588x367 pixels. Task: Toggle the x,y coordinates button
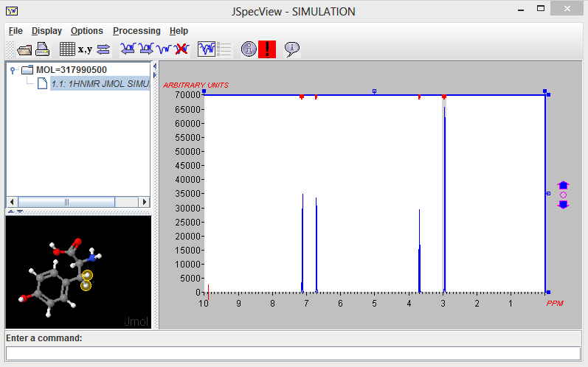85,49
